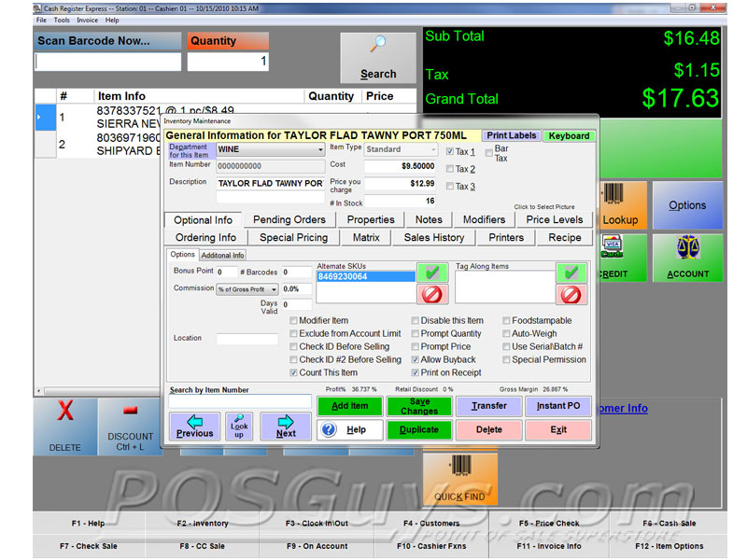Click the Save Changes button

(419, 406)
